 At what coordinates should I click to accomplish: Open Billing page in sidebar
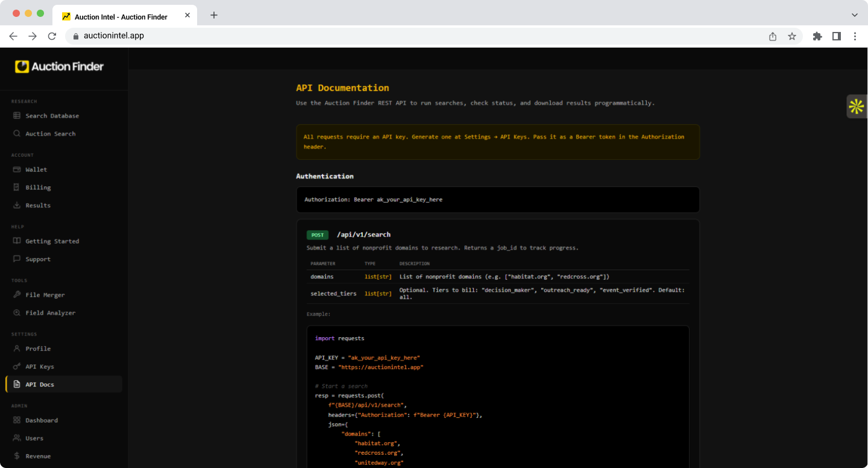pos(38,188)
